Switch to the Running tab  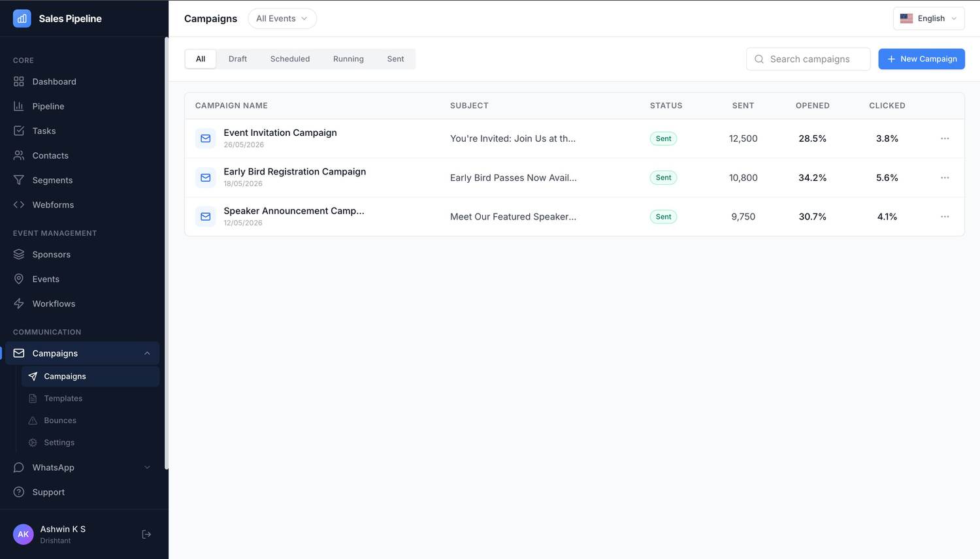[348, 59]
